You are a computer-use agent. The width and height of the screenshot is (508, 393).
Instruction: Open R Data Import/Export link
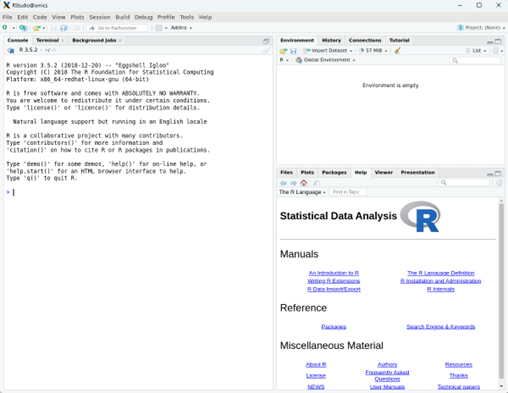(334, 289)
